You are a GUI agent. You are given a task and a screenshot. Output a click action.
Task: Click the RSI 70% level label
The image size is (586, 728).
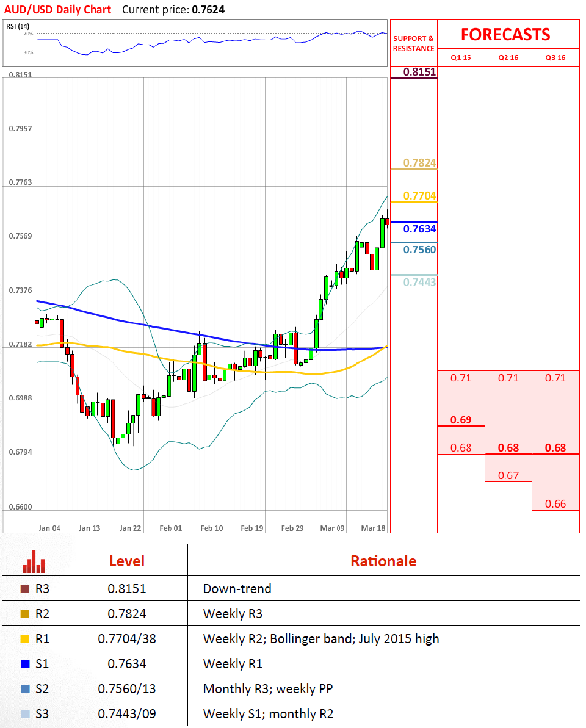pos(28,34)
